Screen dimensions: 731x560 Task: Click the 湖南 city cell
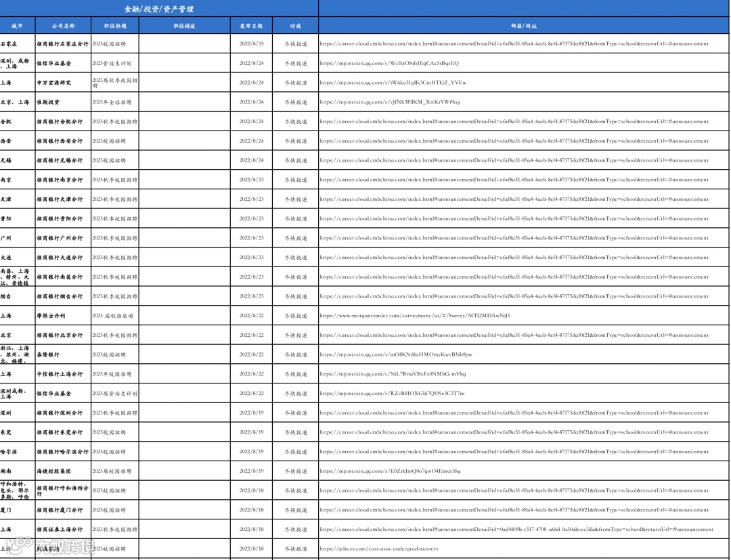17,471
